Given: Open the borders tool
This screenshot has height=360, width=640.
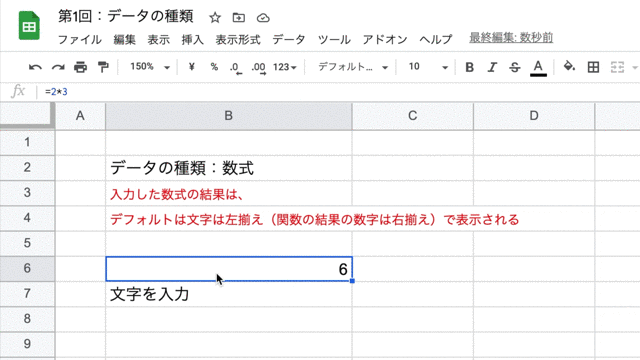Looking at the screenshot, I should point(593,67).
